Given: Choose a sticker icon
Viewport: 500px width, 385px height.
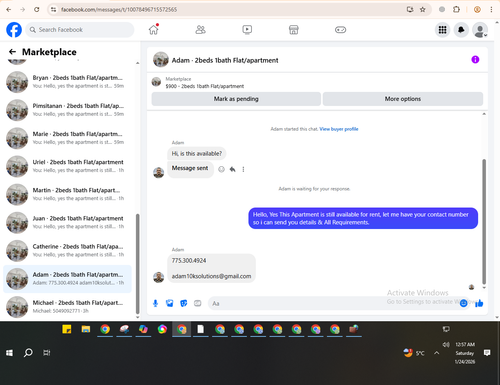Looking at the screenshot, I should coord(184,303).
